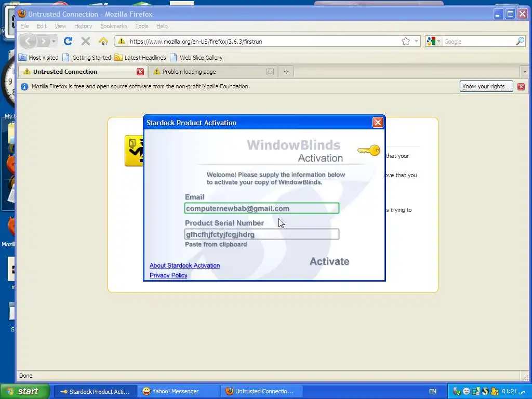532x399 pixels.
Task: Click the yellow warning figure icon on page
Action: [x=134, y=151]
